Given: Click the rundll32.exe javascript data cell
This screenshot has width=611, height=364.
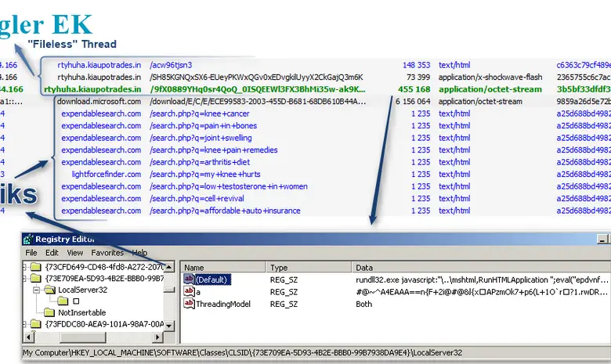Looking at the screenshot, I should click(x=482, y=279).
